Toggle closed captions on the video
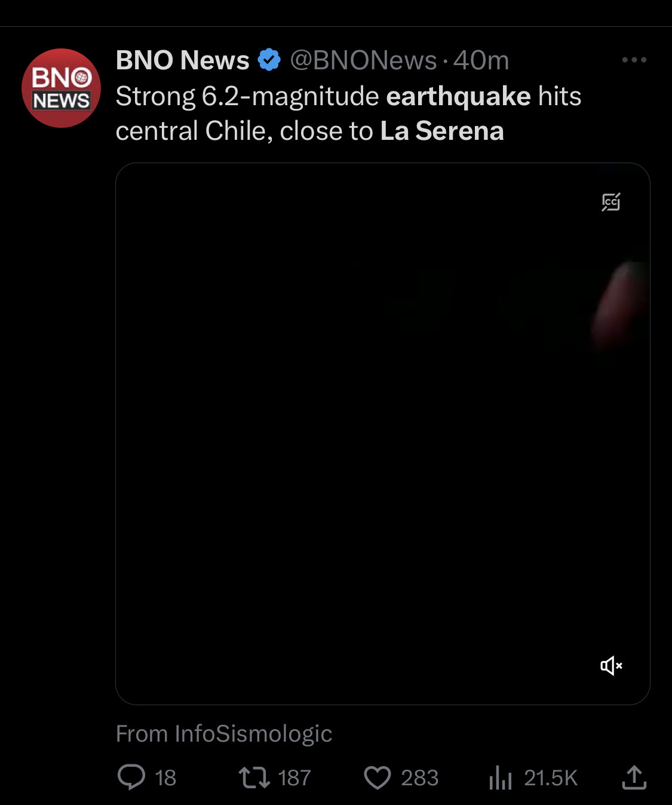This screenshot has height=805, width=672. click(611, 202)
